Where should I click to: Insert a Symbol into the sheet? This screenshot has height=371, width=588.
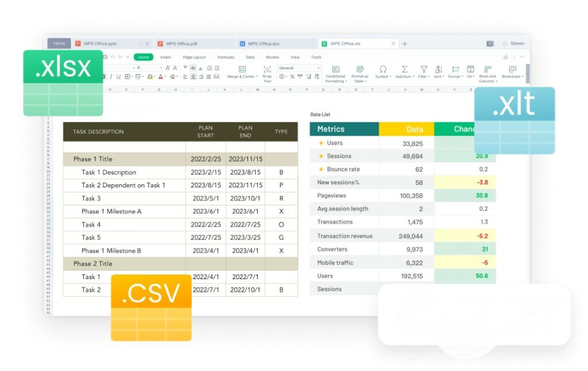(x=383, y=69)
